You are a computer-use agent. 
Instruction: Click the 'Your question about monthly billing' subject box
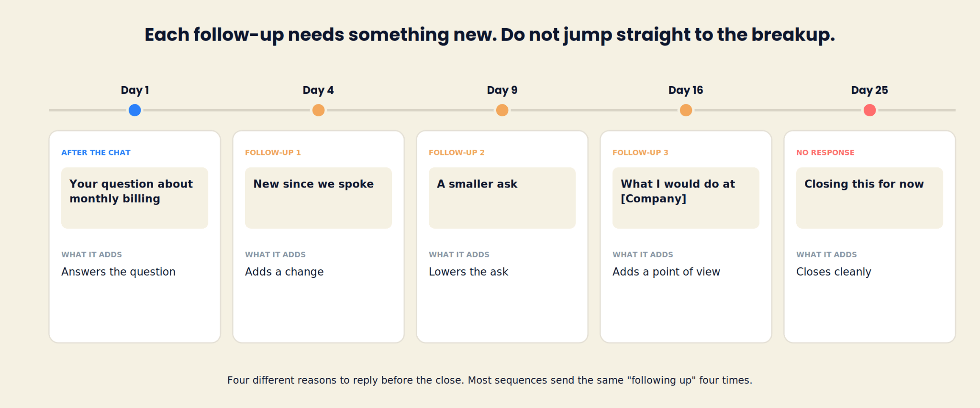point(134,198)
